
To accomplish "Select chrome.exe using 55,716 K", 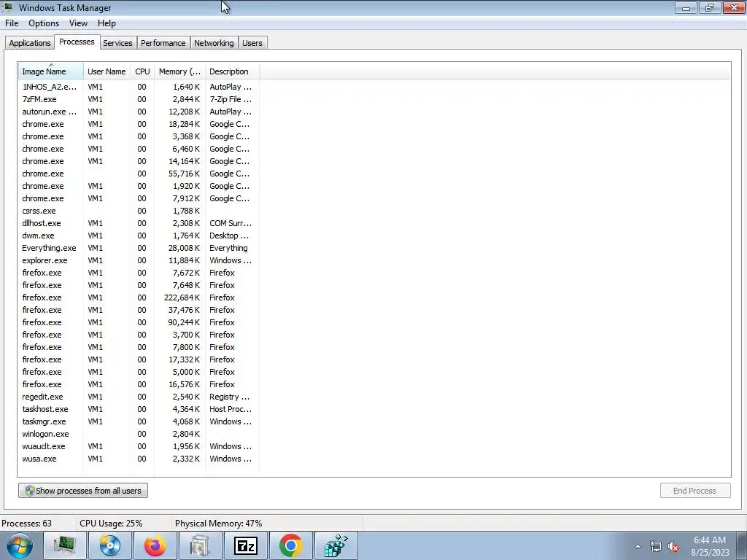I will click(x=139, y=174).
